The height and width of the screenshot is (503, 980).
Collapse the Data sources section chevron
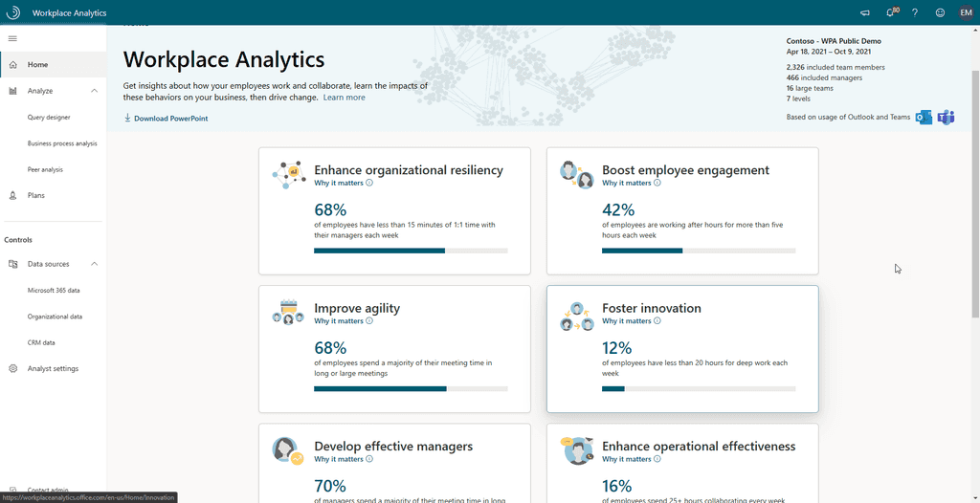(94, 264)
